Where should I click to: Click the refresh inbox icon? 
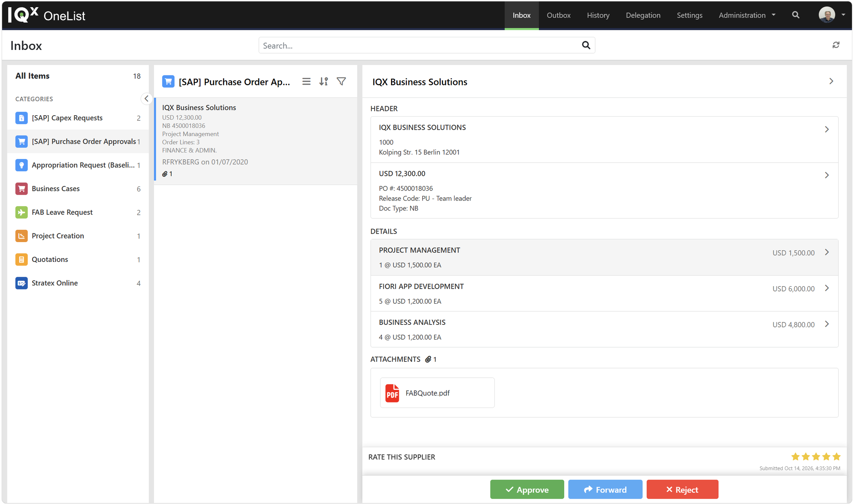coord(836,45)
